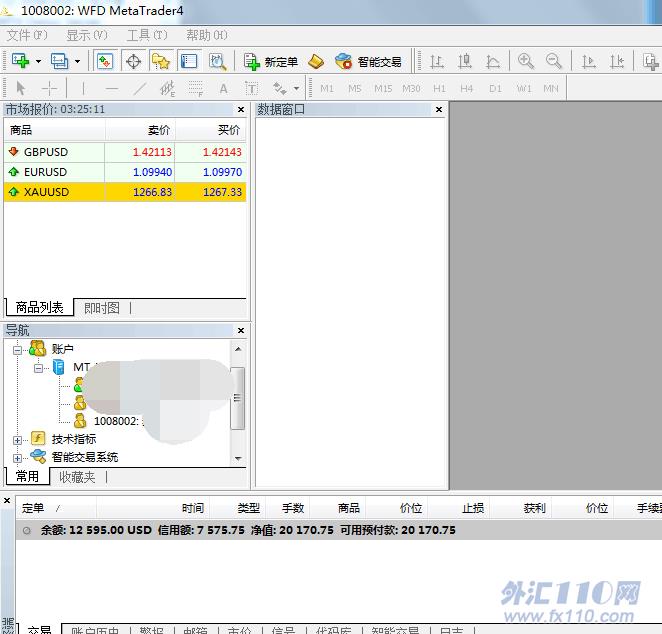The image size is (662, 634).
Task: Select the text label T tool
Action: click(x=252, y=89)
